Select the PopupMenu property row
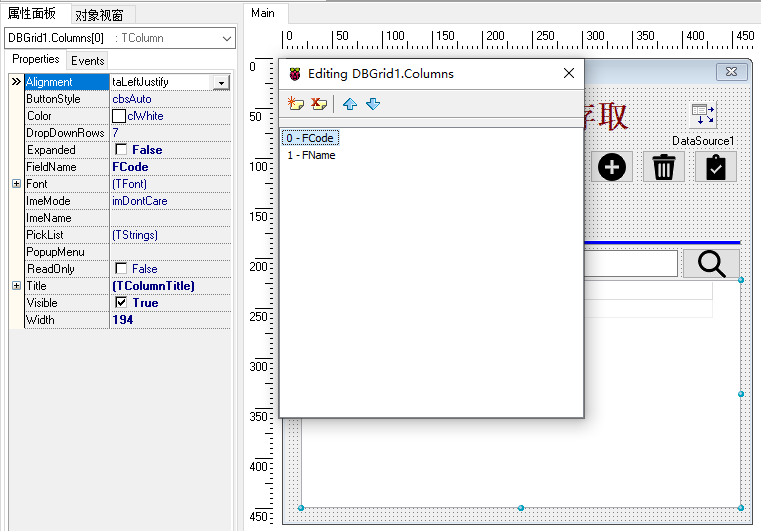The width and height of the screenshot is (761, 531). 128,251
